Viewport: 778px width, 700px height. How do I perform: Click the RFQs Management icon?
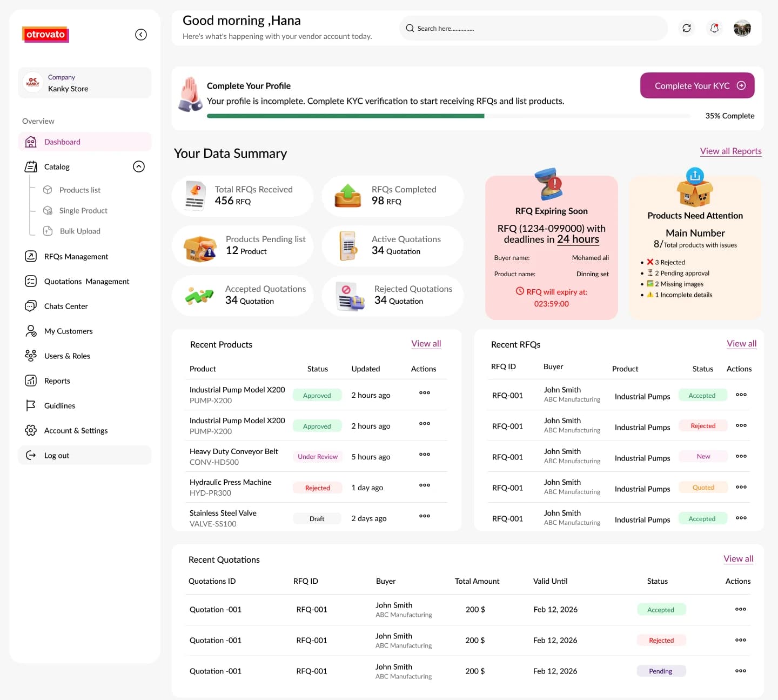[x=31, y=256]
